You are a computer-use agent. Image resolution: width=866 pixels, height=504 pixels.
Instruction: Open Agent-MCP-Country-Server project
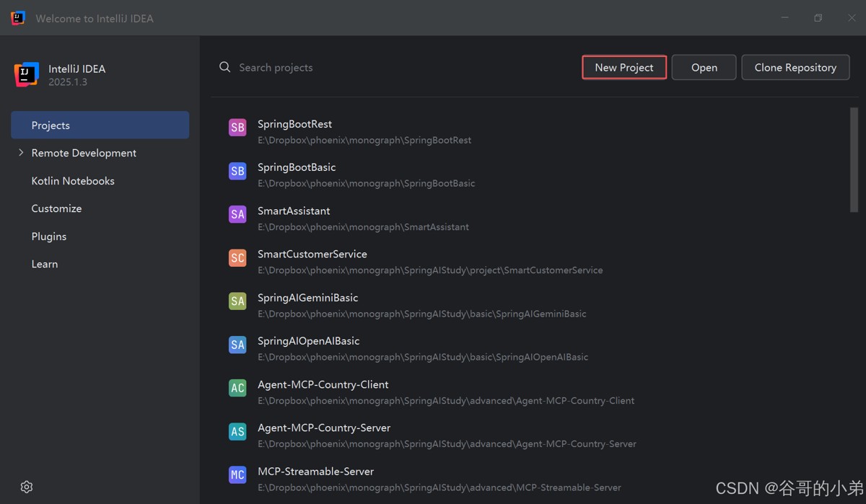324,428
